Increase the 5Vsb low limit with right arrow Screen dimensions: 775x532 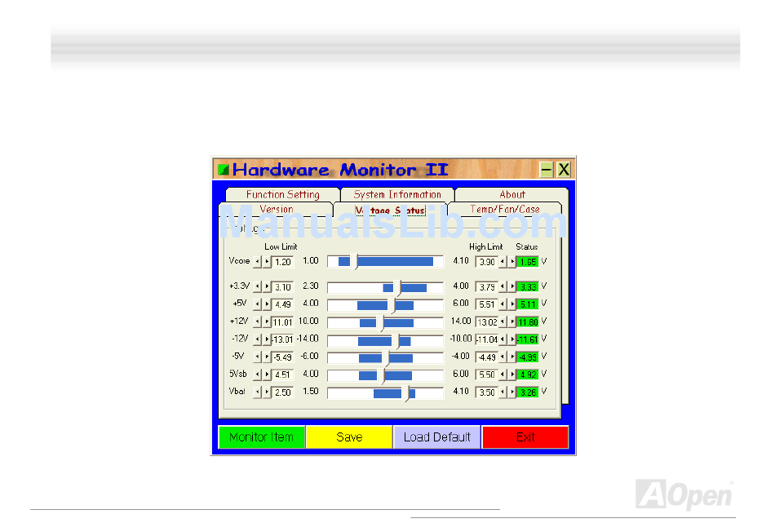[267, 375]
